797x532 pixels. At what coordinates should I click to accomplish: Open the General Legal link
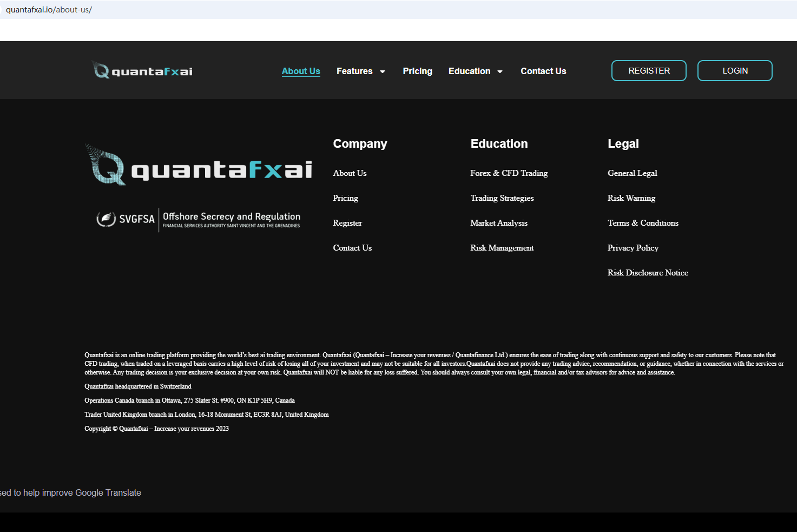point(633,173)
